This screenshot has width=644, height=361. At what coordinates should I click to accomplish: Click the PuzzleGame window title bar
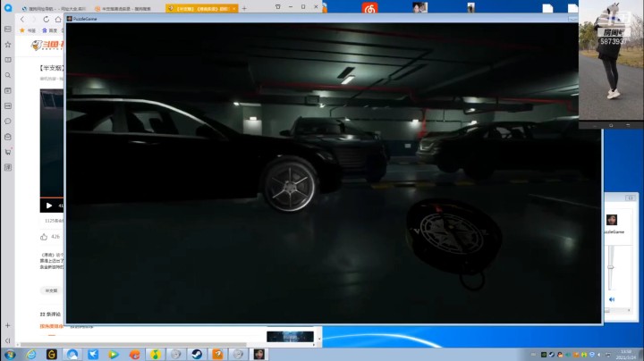tap(320, 19)
